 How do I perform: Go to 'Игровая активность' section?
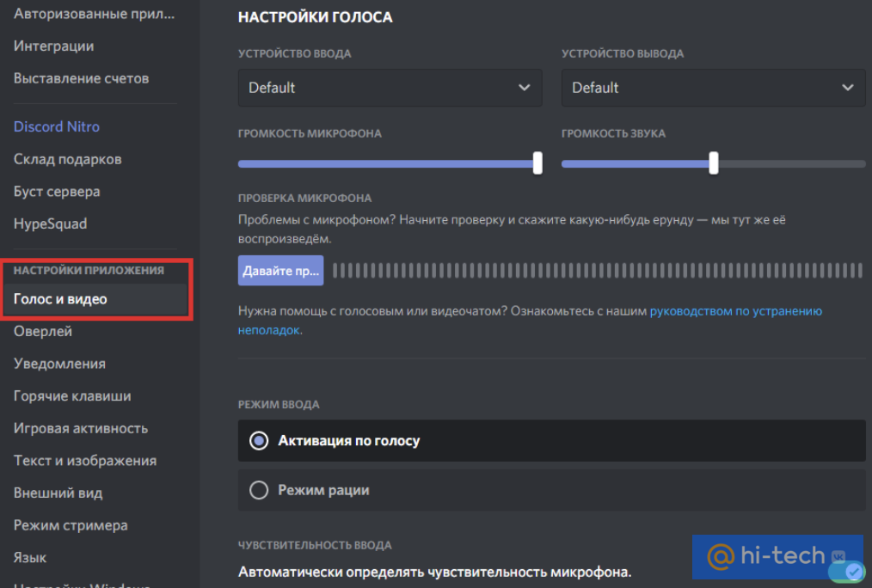(x=81, y=428)
